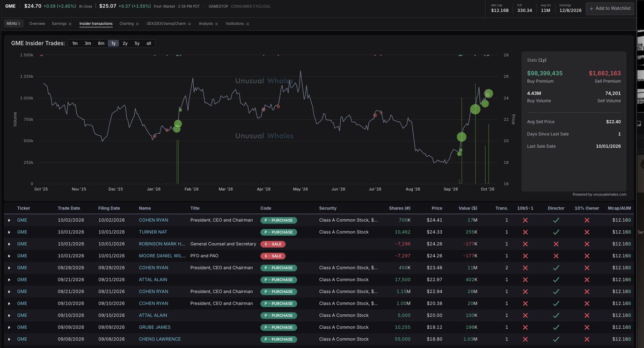This screenshot has width=644, height=348.
Task: Open the Insider transactions tab
Action: (x=96, y=24)
